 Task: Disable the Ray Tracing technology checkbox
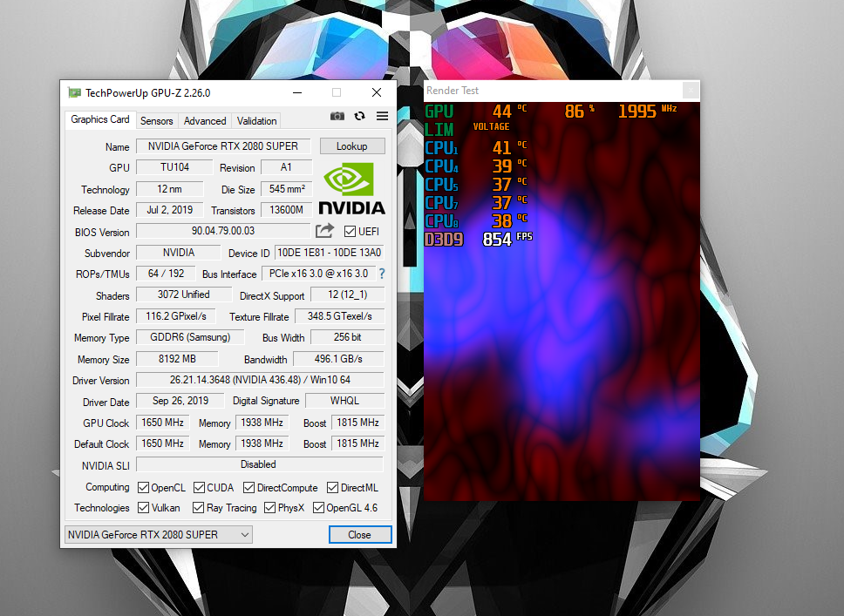(197, 507)
